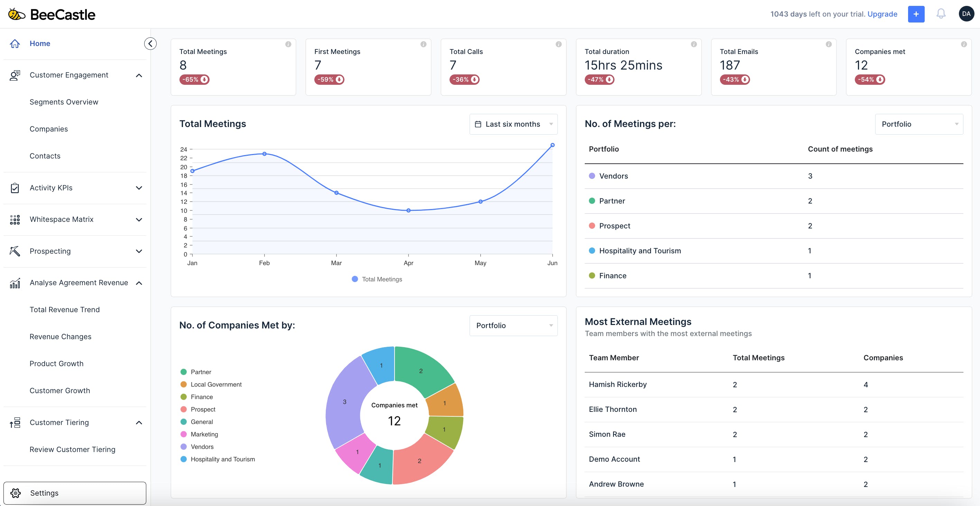
Task: Click the BeeCastle bee logo
Action: click(16, 15)
